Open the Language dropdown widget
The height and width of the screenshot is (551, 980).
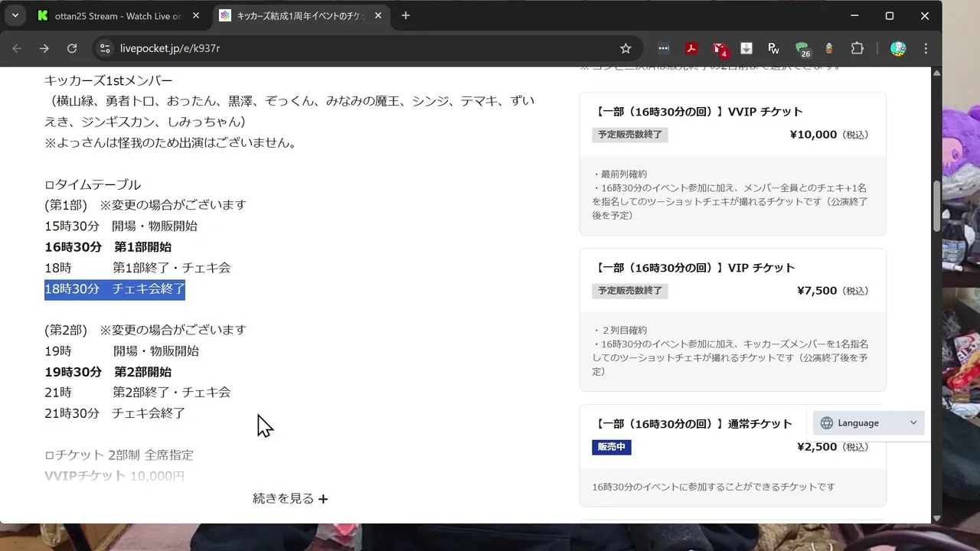(868, 423)
